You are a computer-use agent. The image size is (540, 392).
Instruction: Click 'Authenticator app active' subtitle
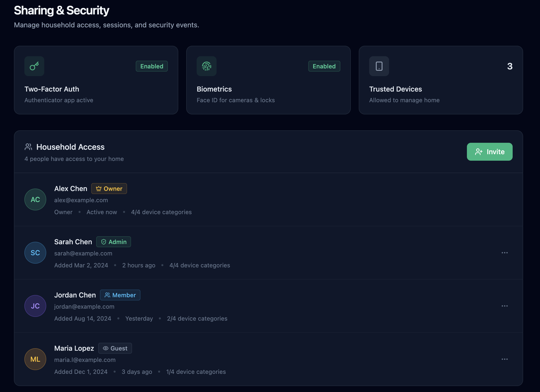59,100
